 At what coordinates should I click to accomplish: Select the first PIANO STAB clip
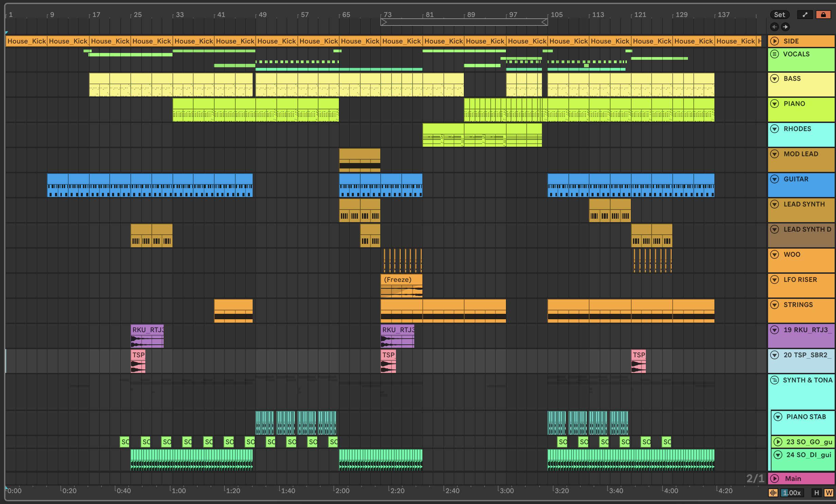(x=265, y=423)
